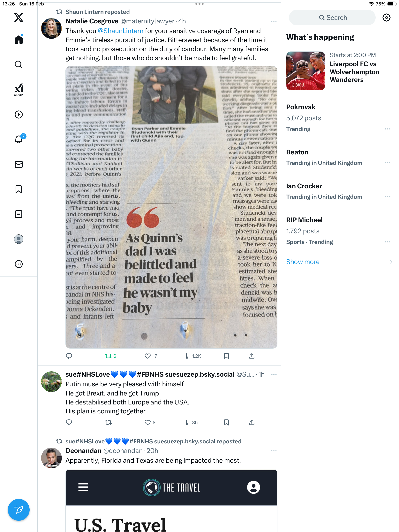This screenshot has width=399, height=532.
Task: Click the Search input field
Action: point(332,18)
